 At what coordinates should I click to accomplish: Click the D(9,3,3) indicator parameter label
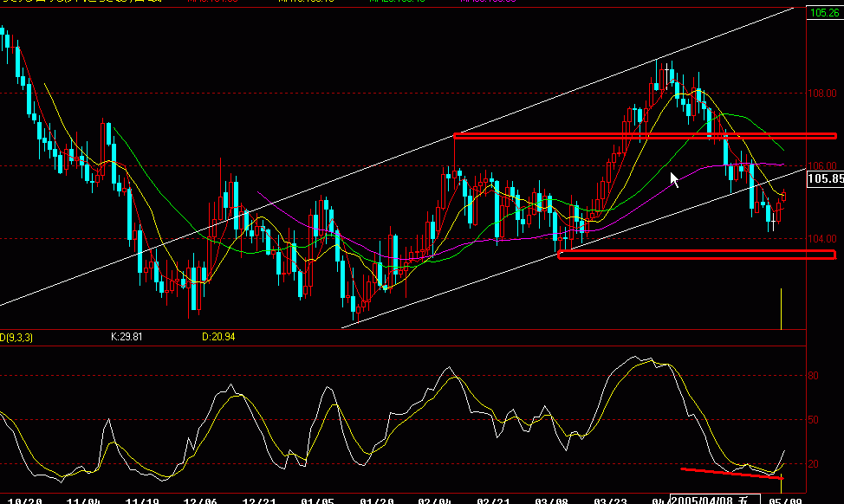pyautogui.click(x=16, y=338)
